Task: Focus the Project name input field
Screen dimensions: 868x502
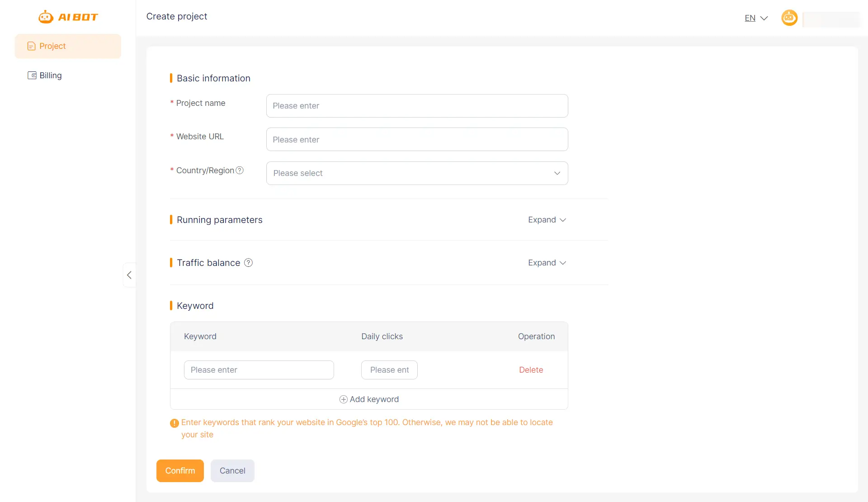Action: pos(416,106)
